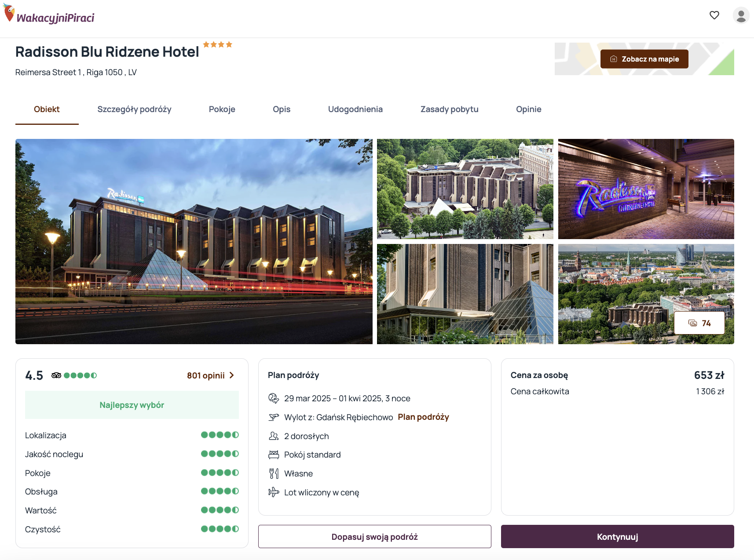This screenshot has width=754, height=560.
Task: Select the Udogodnienia tab
Action: [355, 109]
